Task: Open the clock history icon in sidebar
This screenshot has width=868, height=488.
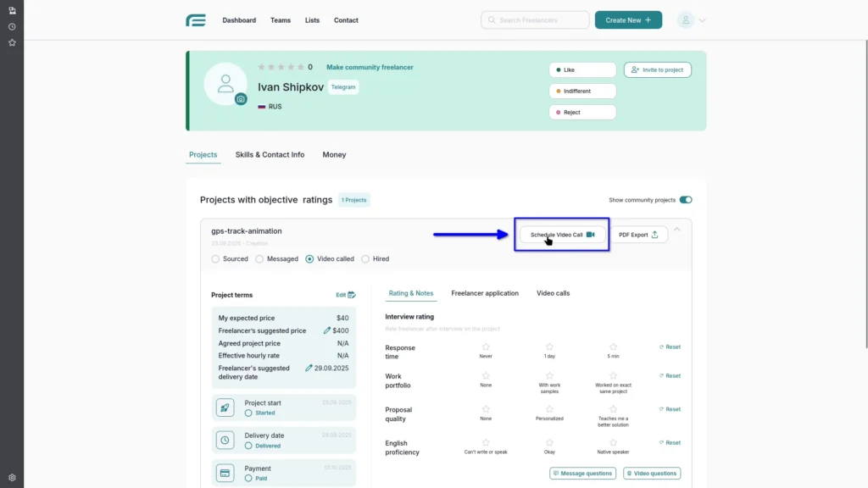Action: point(12,26)
